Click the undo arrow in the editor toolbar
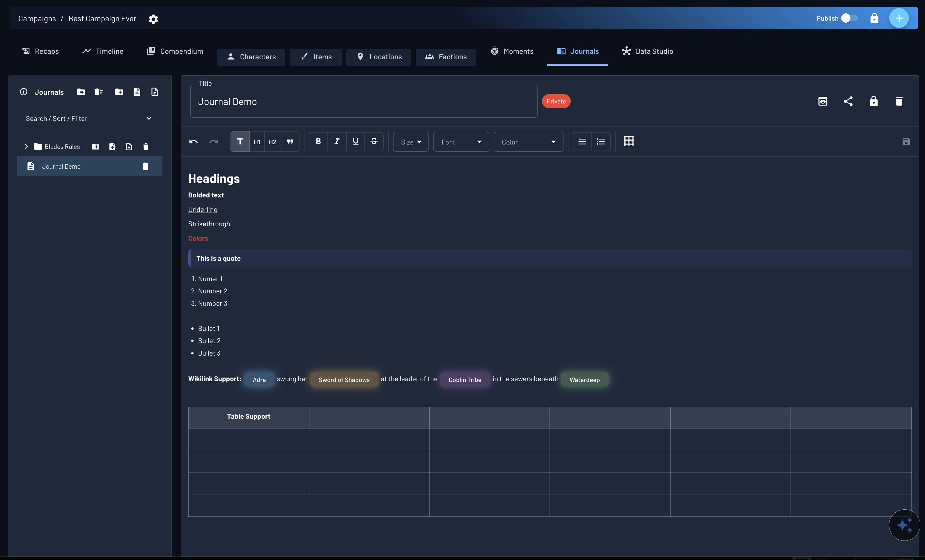This screenshot has width=925, height=560. [193, 142]
